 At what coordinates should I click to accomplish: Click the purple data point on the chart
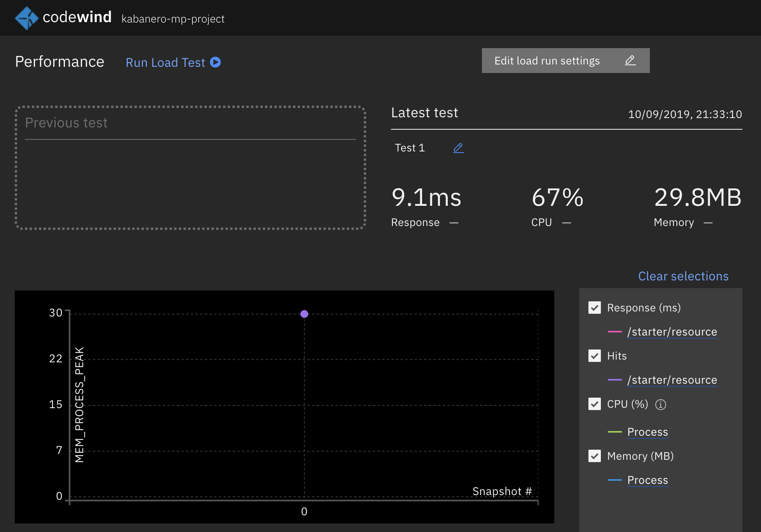point(304,314)
